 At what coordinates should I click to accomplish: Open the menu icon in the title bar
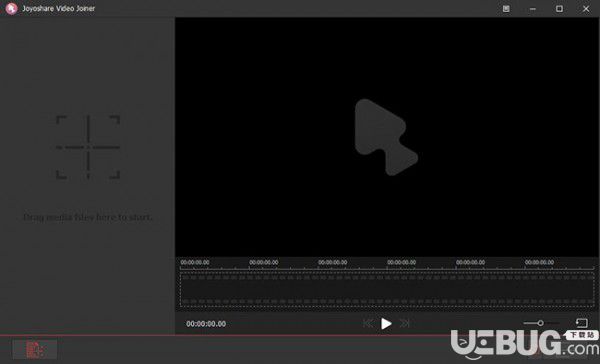point(506,8)
